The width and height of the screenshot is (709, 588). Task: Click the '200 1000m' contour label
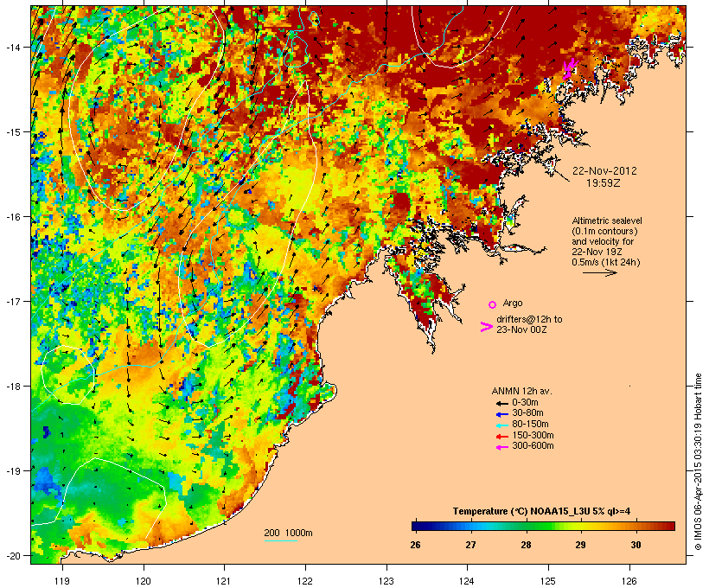click(x=288, y=533)
